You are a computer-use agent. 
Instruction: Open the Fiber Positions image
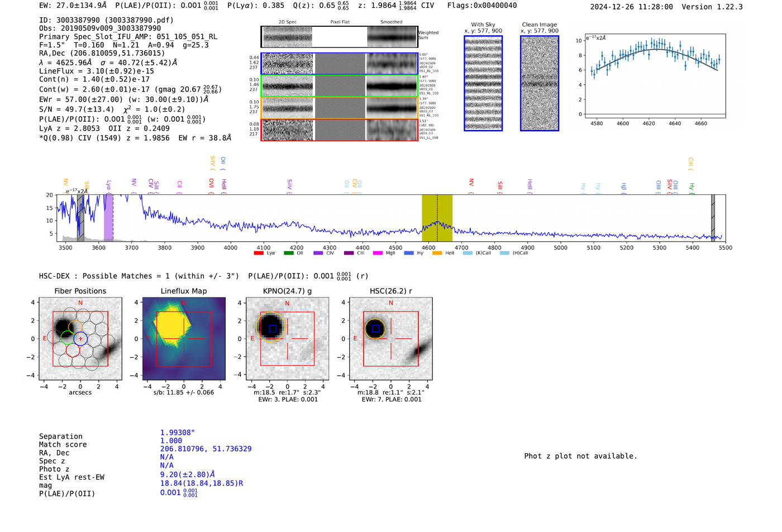tap(80, 338)
